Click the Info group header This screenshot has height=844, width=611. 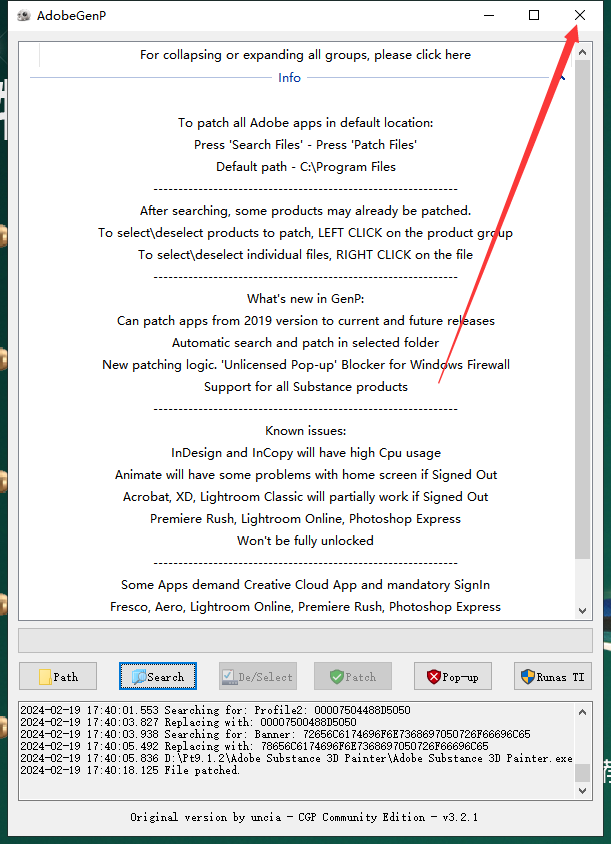click(x=289, y=78)
